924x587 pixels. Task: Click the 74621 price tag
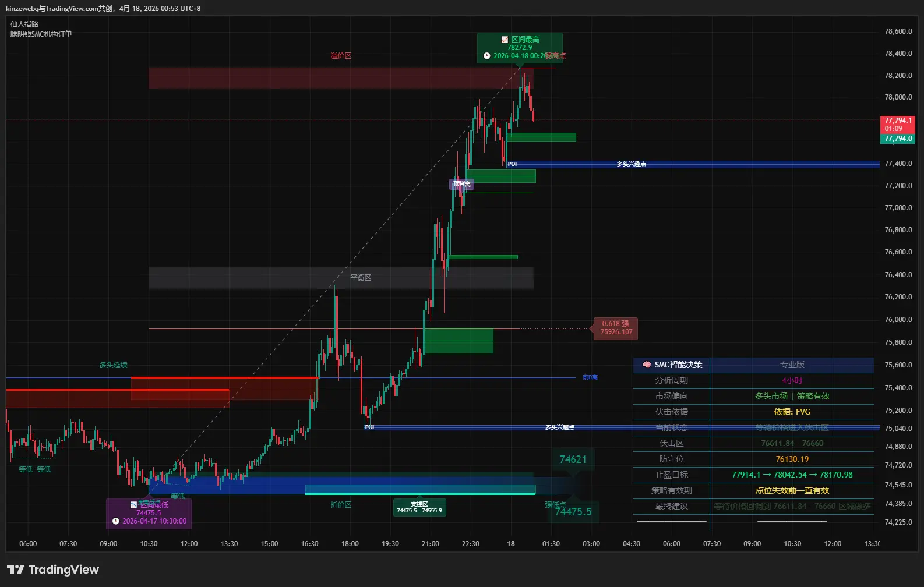point(573,459)
